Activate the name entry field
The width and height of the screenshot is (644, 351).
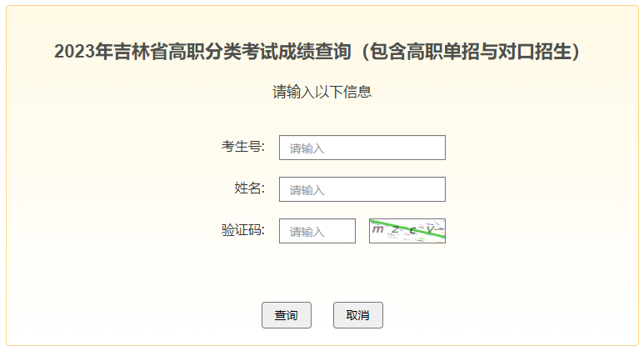coord(362,189)
